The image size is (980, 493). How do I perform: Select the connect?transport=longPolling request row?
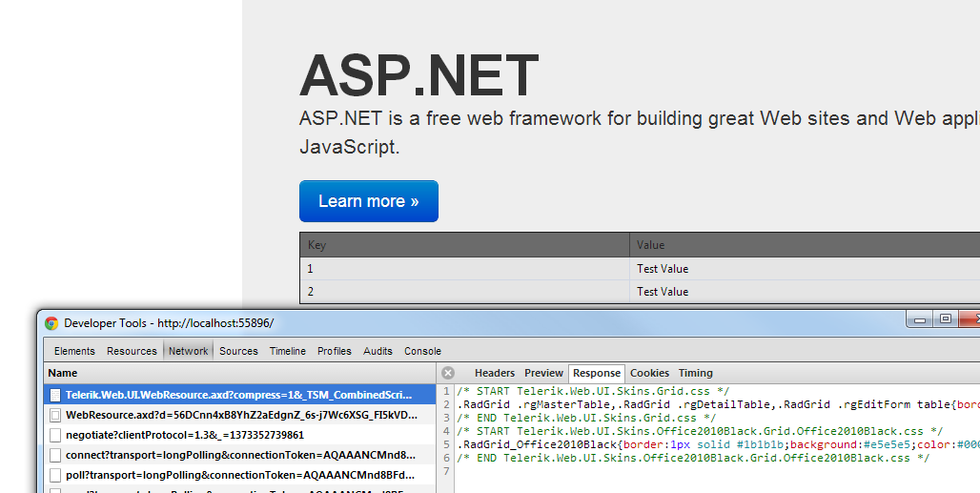pyautogui.click(x=240, y=455)
